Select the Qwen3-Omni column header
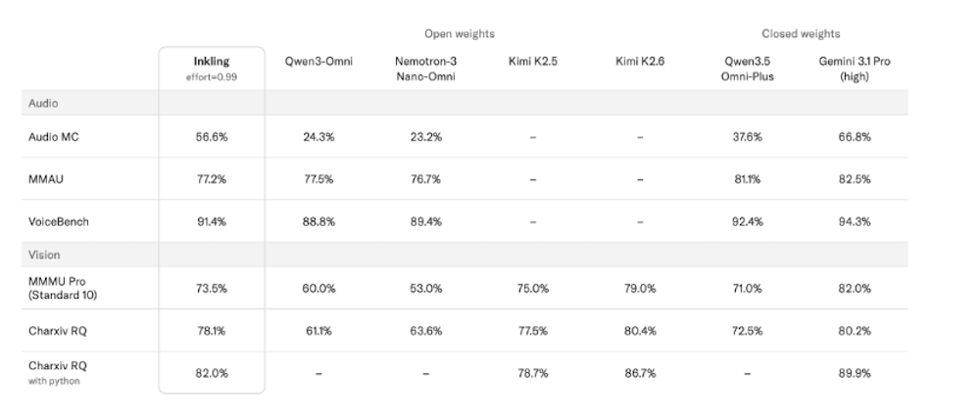The height and width of the screenshot is (419, 980). click(x=318, y=62)
